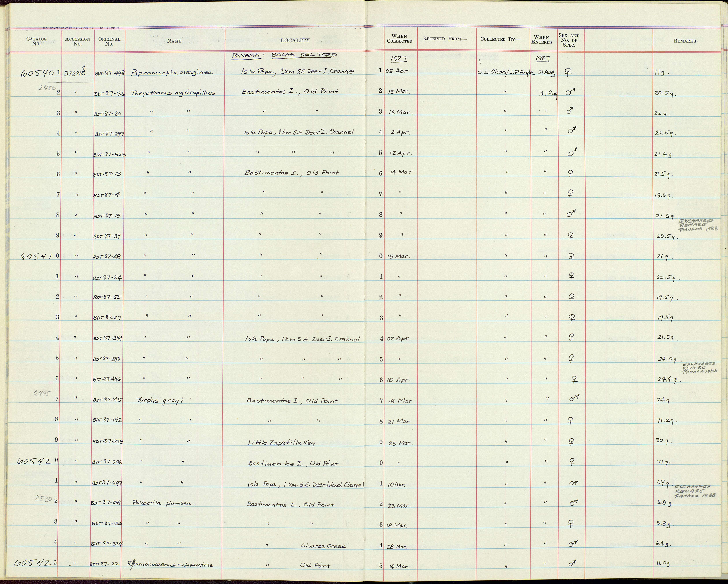Click the 'Accession No.' column header
The height and width of the screenshot is (584, 728).
(78, 41)
